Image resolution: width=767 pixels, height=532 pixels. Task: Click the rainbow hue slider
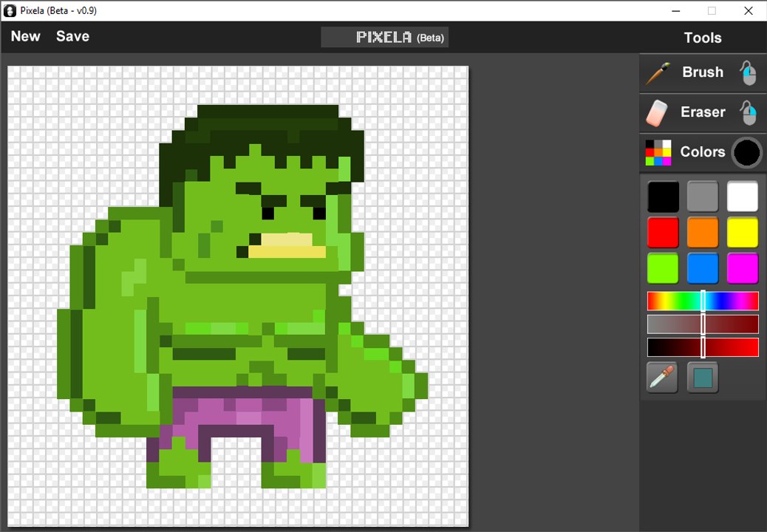pyautogui.click(x=703, y=301)
